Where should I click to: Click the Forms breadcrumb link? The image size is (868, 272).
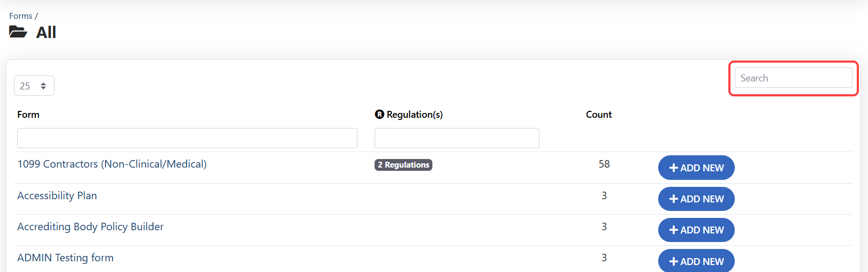coord(20,16)
